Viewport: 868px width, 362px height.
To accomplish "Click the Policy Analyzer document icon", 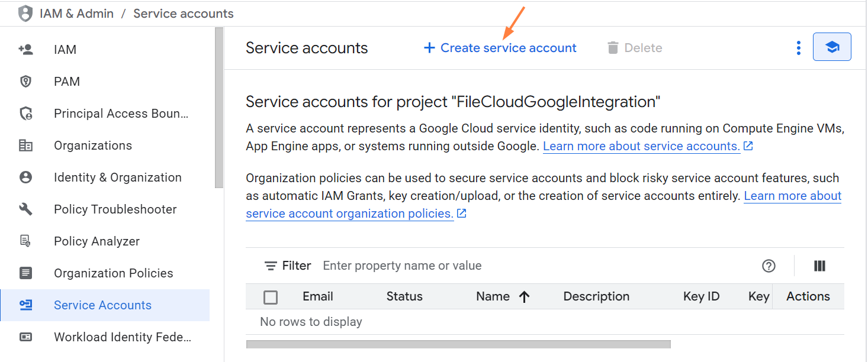I will coord(26,241).
